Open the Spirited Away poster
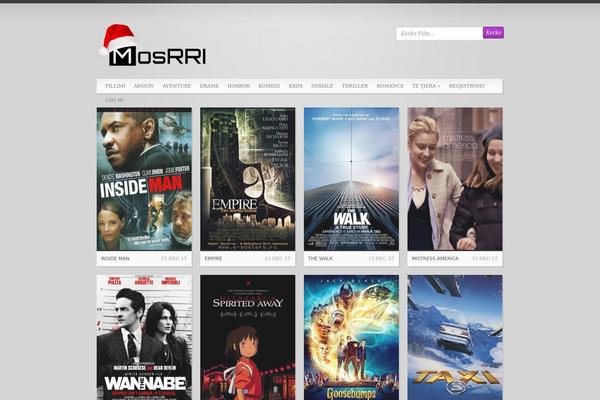This screenshot has height=400, width=600. [x=248, y=337]
